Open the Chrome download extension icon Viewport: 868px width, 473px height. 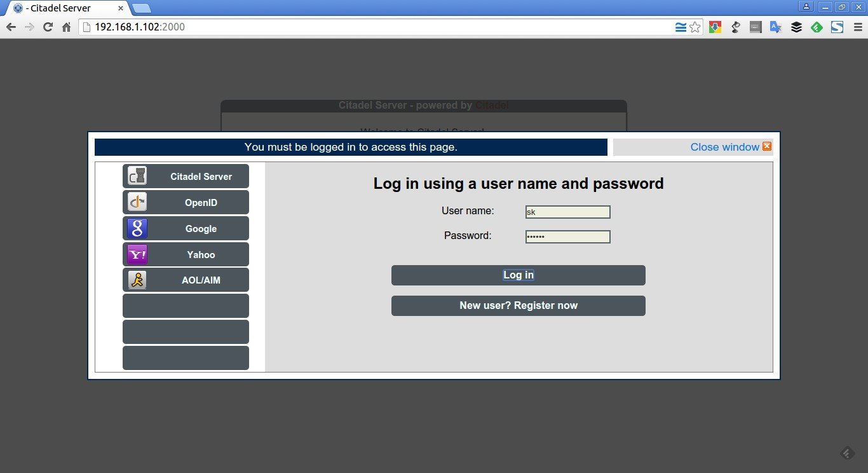(715, 27)
